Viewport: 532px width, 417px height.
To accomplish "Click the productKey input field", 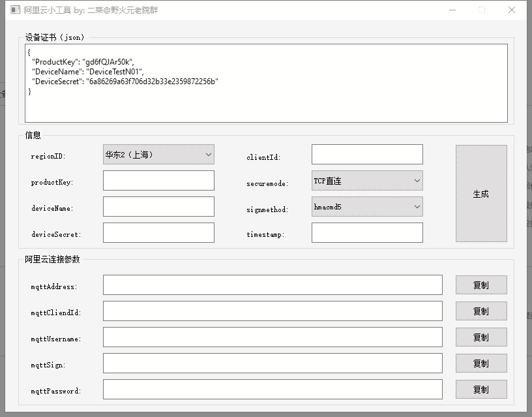I will (158, 181).
